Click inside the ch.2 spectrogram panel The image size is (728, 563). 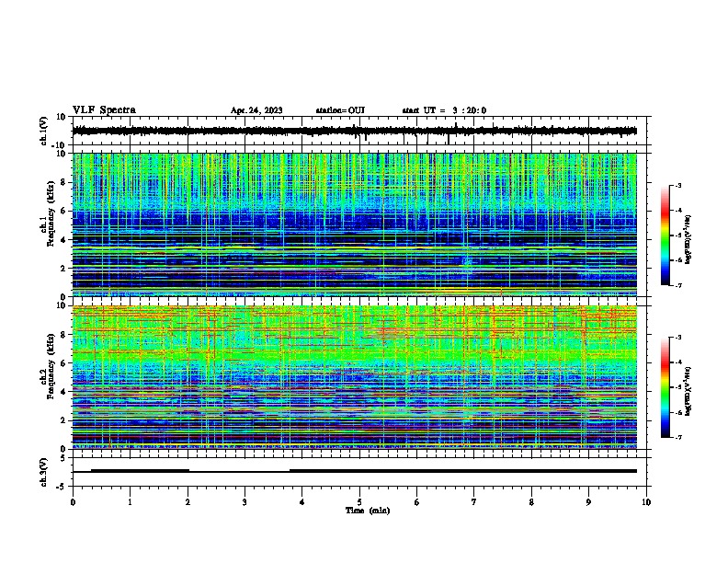[354, 377]
